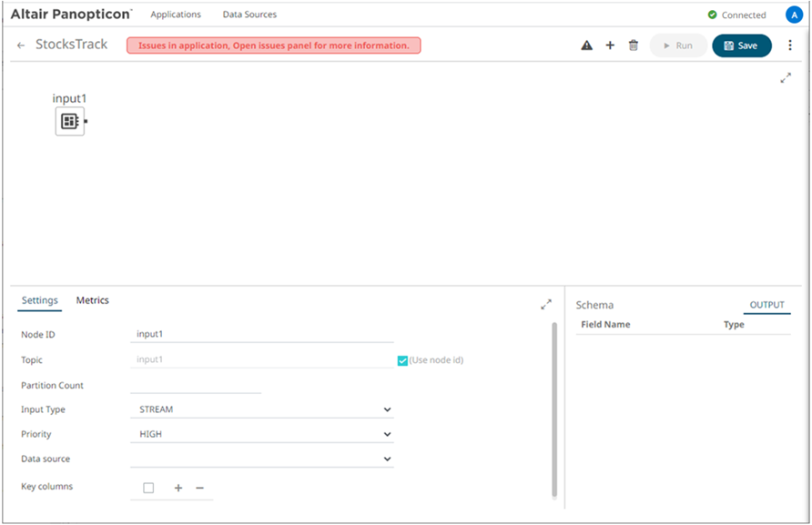Click the plus icon to add a node
The width and height of the screenshot is (812, 525).
[x=610, y=45]
